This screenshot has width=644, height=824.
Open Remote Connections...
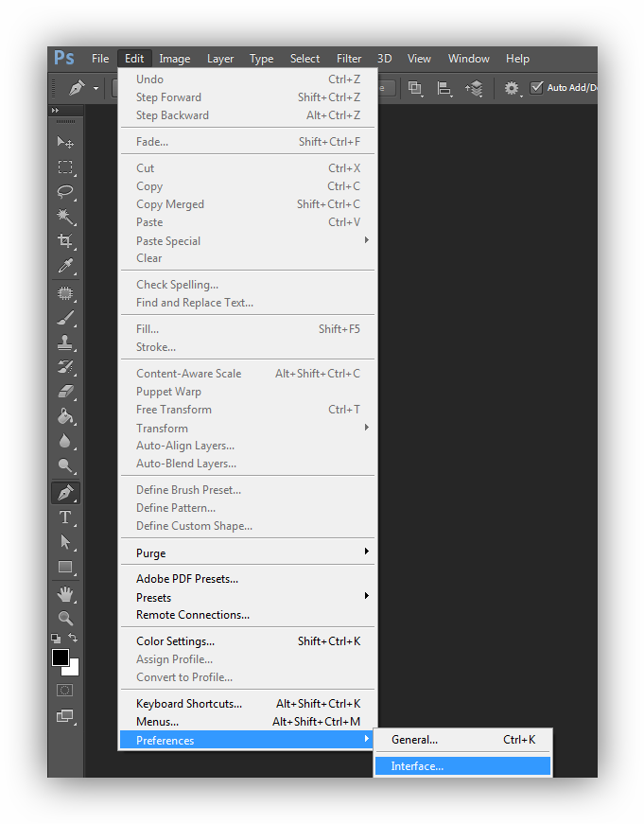[248, 614]
